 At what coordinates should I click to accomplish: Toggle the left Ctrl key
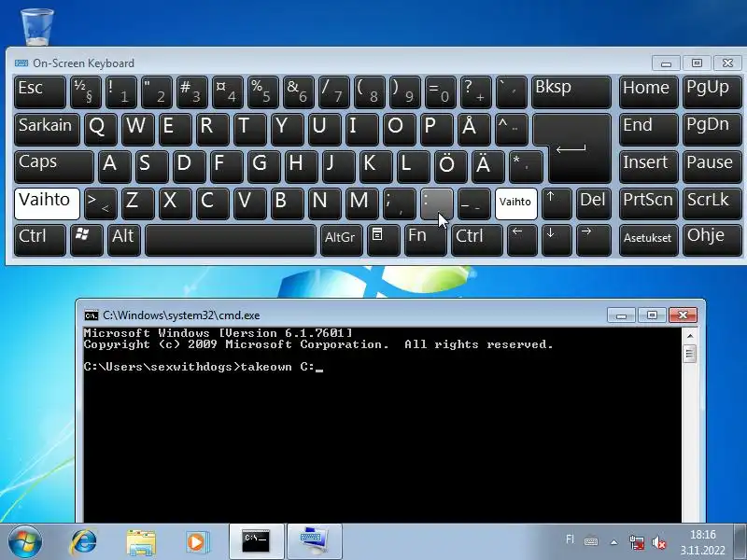click(x=39, y=241)
